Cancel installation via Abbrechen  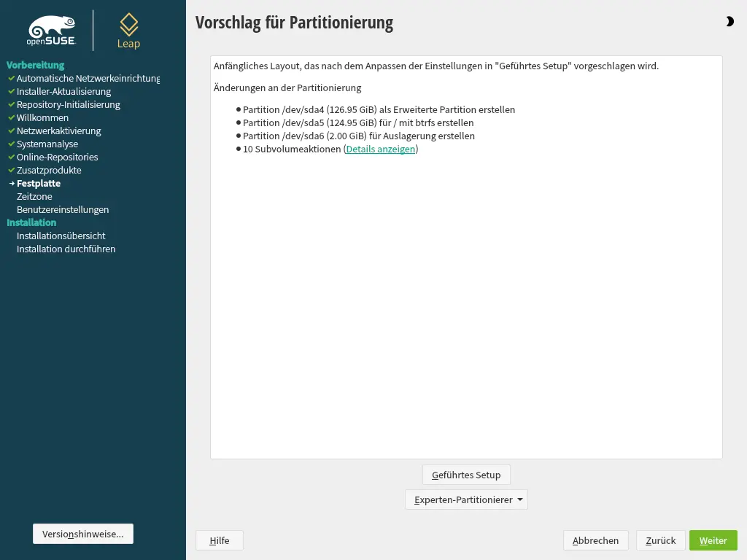pos(595,540)
